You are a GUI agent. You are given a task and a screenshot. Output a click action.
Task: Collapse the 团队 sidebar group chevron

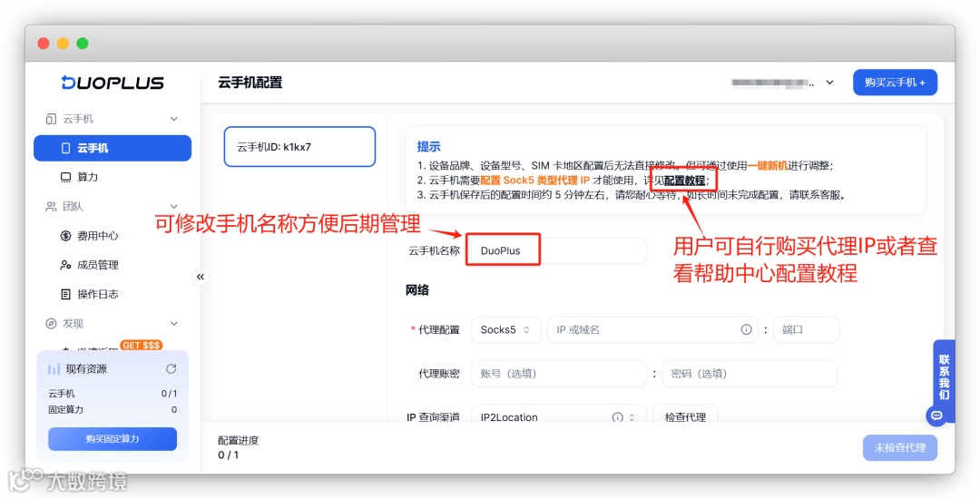point(173,207)
